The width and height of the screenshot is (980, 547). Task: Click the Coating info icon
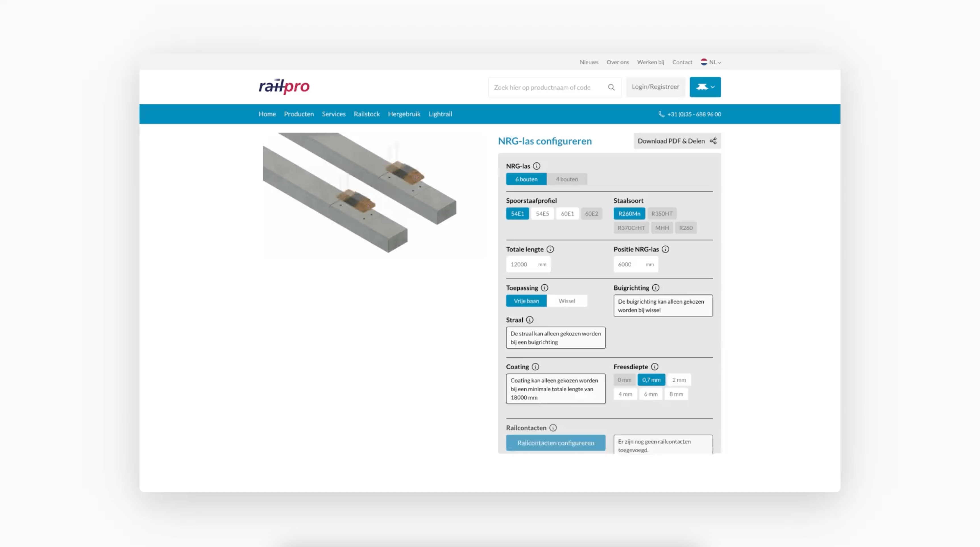(535, 367)
